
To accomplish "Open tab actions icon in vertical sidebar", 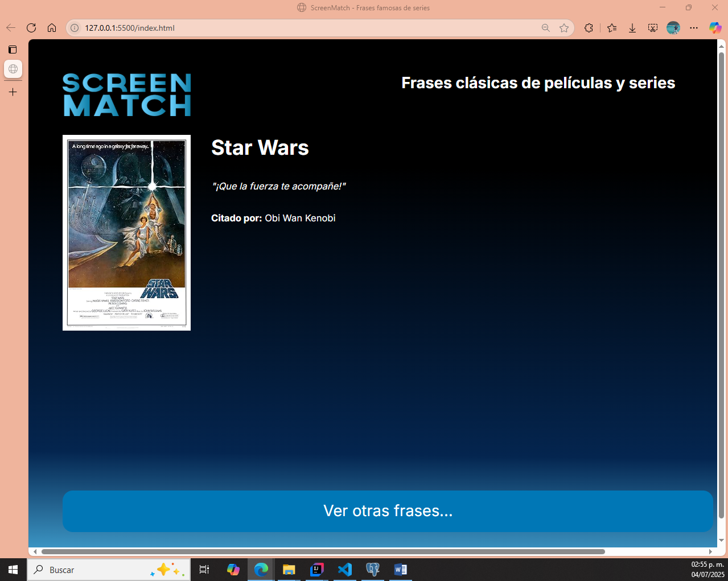I will (x=13, y=50).
